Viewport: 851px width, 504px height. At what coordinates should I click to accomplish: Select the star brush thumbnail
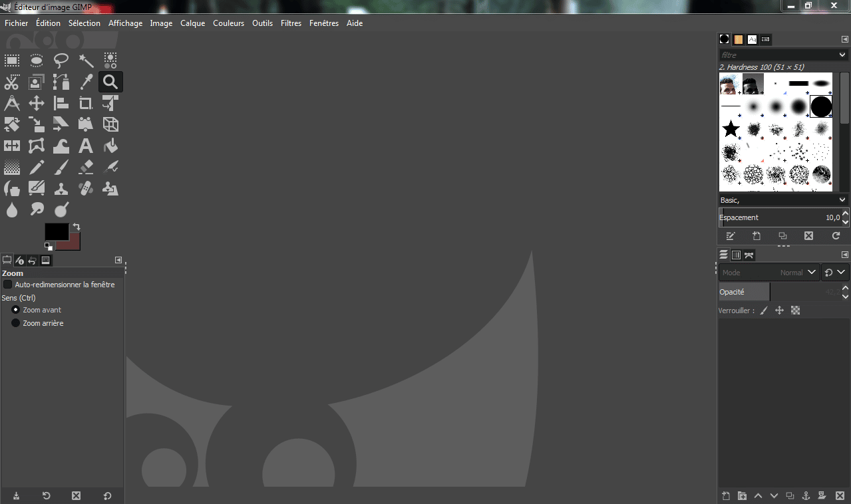731,129
